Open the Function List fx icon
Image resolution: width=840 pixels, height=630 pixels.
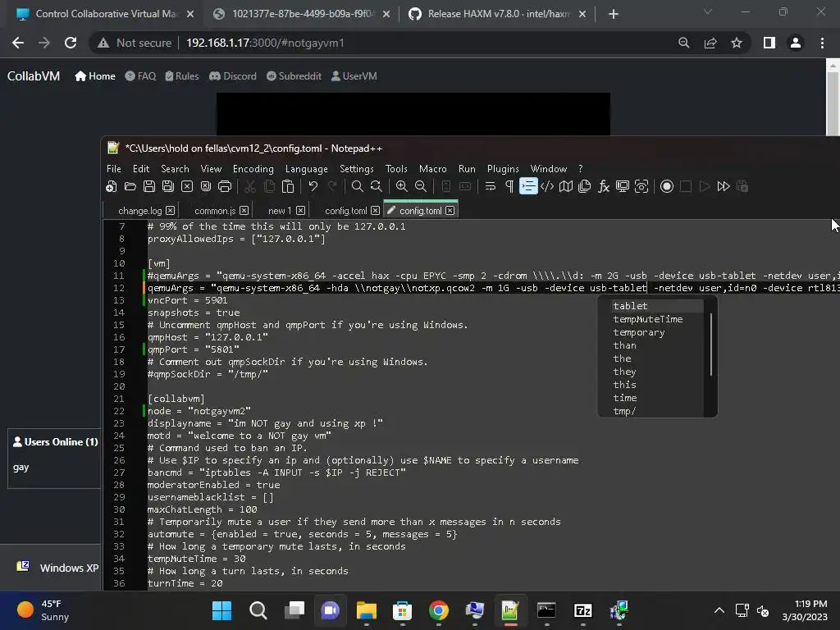(604, 186)
